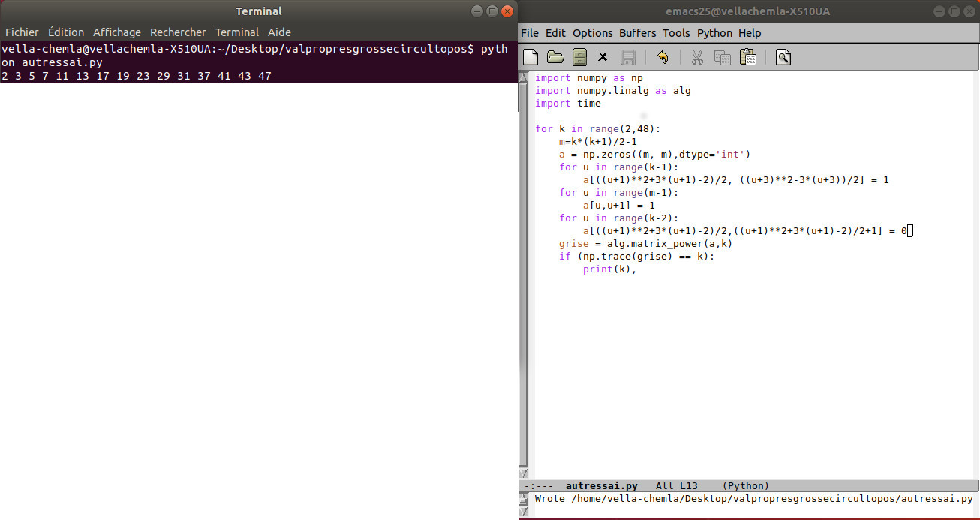
Task: Paste from clipboard with the clipboard icon
Action: pyautogui.click(x=747, y=57)
